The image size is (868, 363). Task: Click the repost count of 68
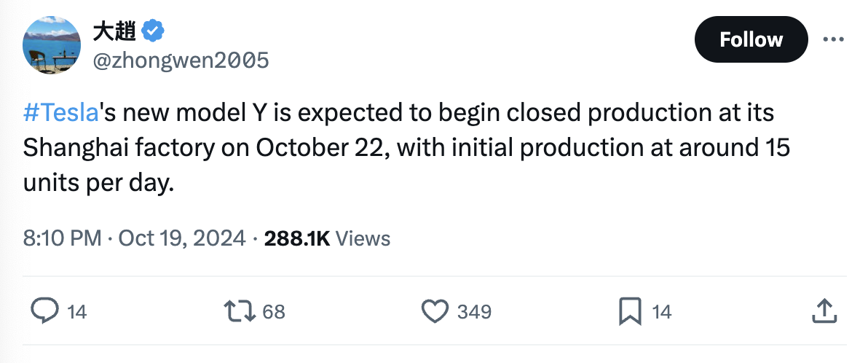(x=274, y=313)
